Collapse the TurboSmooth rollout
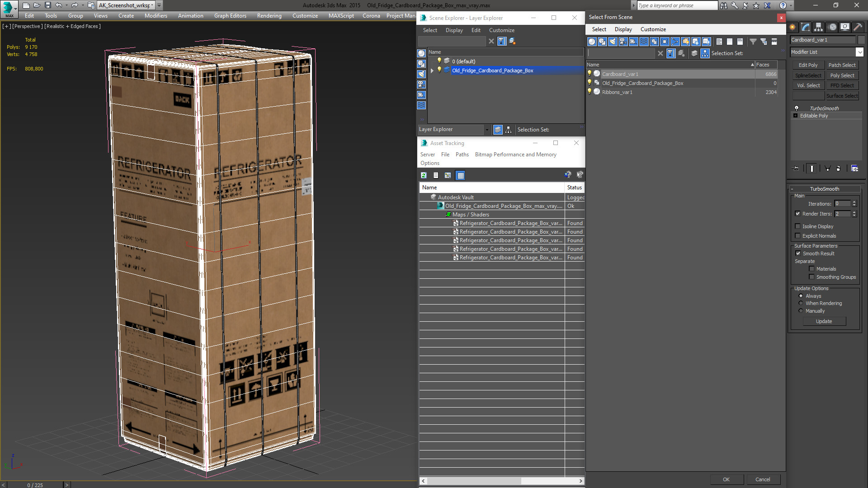The image size is (868, 488). tap(792, 189)
